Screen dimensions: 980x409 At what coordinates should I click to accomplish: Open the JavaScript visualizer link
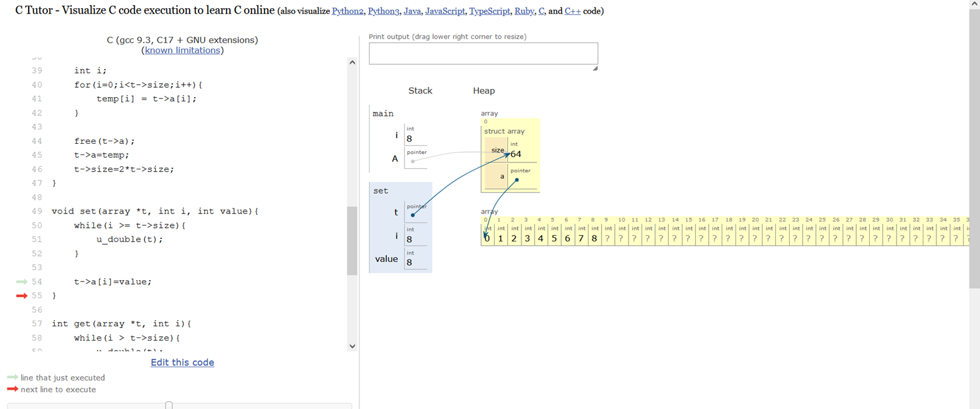tap(445, 11)
